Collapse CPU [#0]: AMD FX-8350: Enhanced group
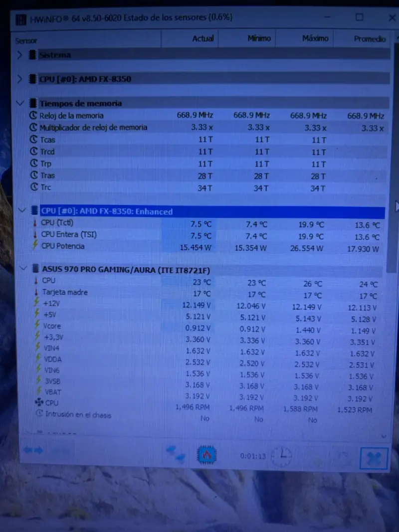Image resolution: width=399 pixels, height=532 pixels. coord(22,210)
